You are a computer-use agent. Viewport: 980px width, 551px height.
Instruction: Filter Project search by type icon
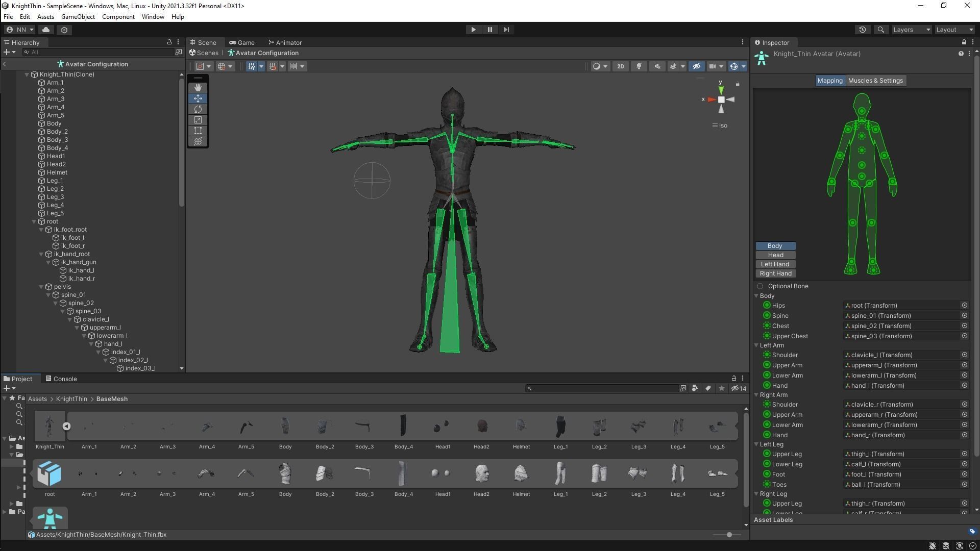(695, 389)
